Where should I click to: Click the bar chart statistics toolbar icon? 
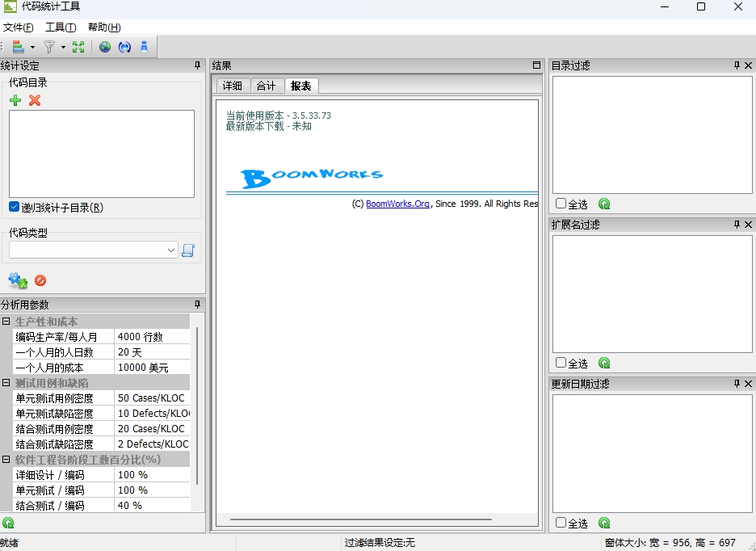19,47
